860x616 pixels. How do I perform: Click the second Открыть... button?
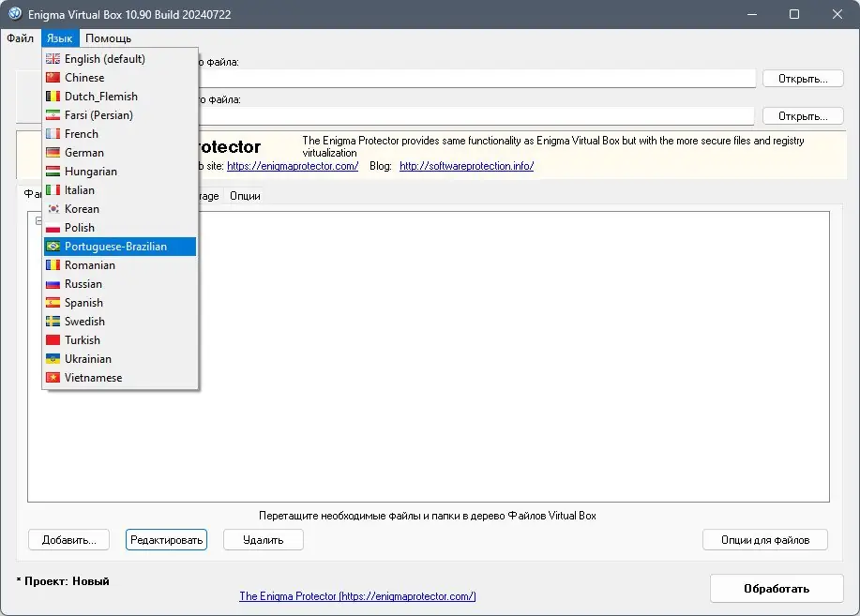coord(803,115)
